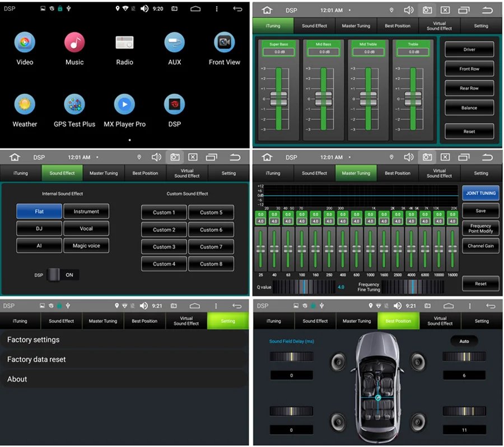Image resolution: width=504 pixels, height=447 pixels.
Task: Open Channel Gain in Master Tuning
Action: [480, 246]
